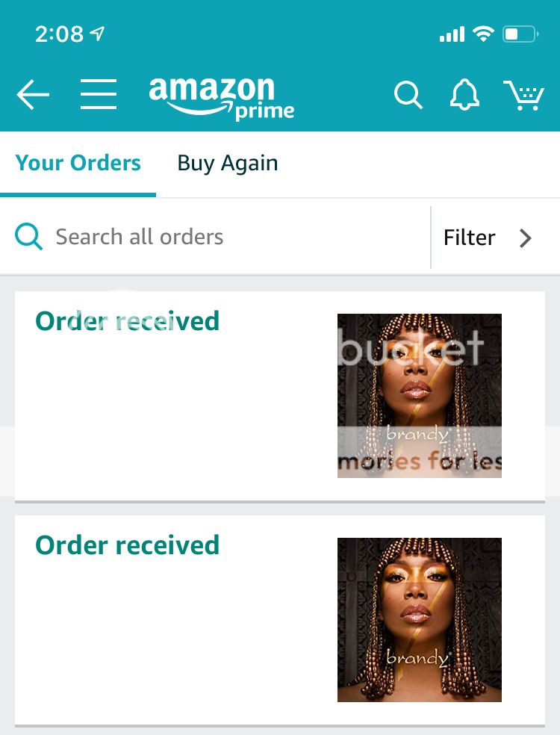
Task: Tap the Wi-Fi status icon
Action: (x=483, y=34)
